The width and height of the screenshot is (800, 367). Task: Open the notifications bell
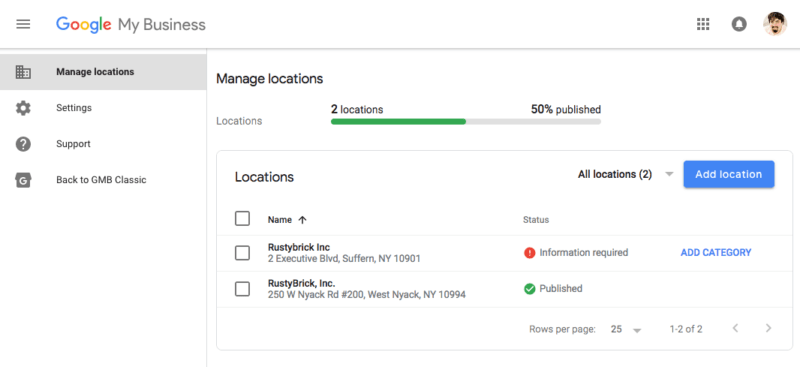(x=738, y=24)
